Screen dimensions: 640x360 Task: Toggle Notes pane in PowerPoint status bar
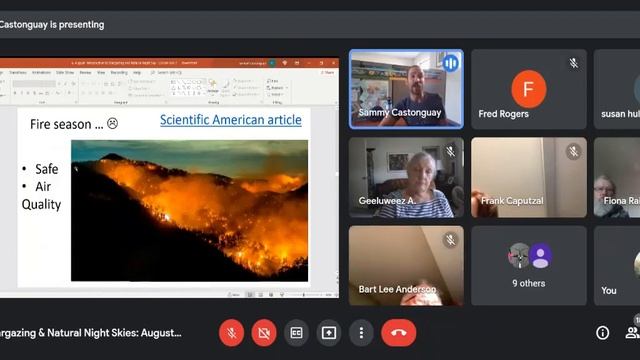click(234, 294)
